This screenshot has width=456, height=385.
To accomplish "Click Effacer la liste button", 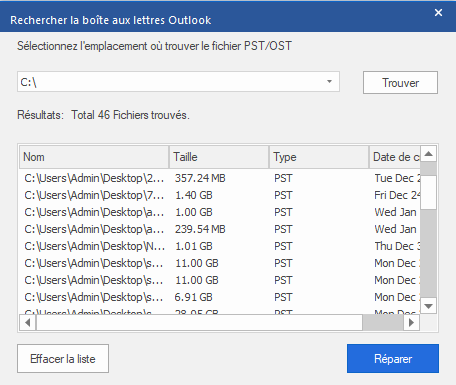I will coord(63,359).
